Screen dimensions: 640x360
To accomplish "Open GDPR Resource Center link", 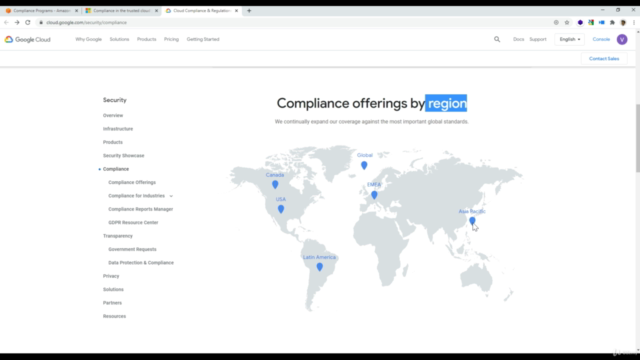I will coord(133,222).
